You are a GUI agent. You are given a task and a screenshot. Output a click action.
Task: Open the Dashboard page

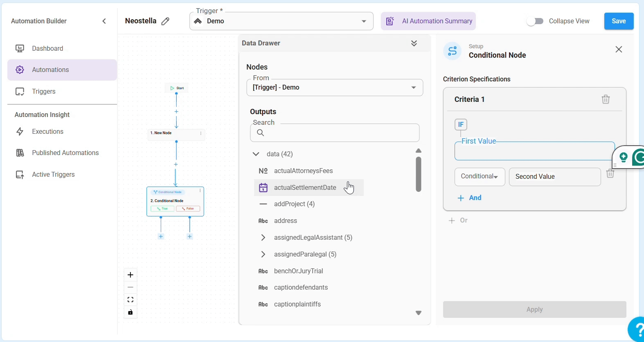click(x=62, y=48)
